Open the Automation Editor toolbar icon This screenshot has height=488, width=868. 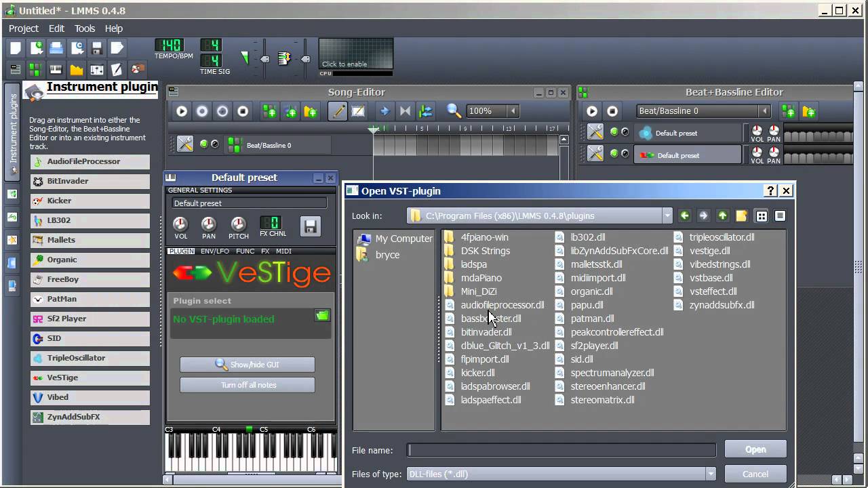pyautogui.click(x=77, y=69)
